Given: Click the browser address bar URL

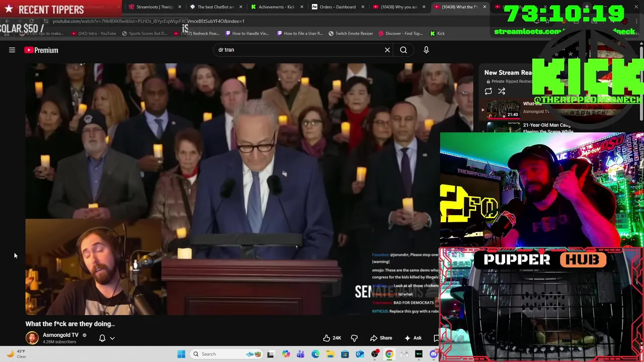Looking at the screenshot, I should tap(148, 21).
